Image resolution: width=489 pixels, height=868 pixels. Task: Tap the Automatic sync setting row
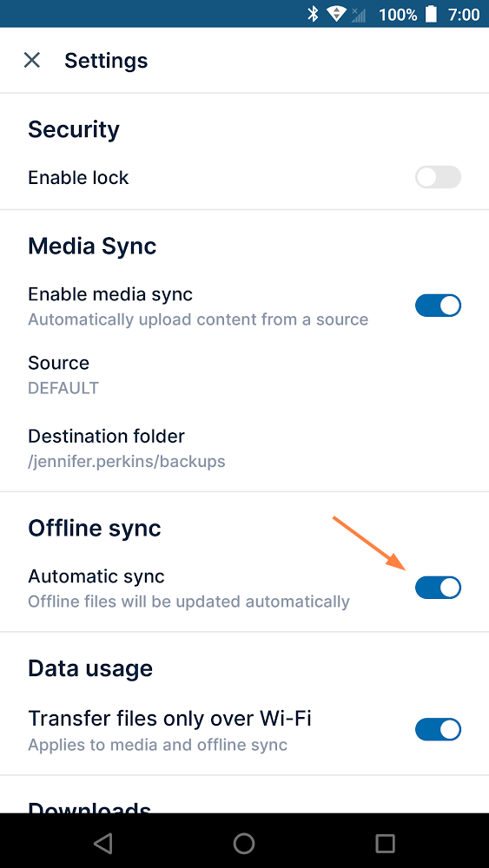244,588
